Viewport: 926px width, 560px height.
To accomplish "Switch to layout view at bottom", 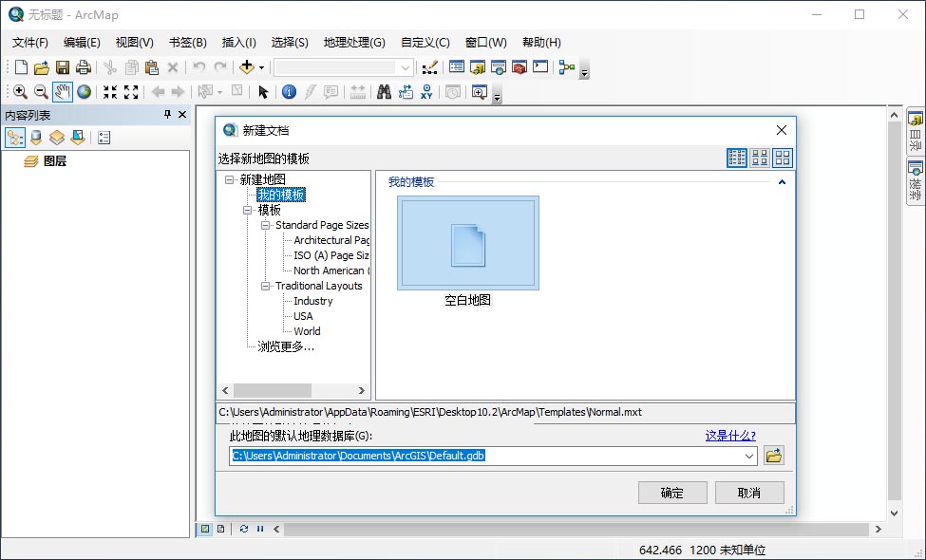I will [220, 529].
